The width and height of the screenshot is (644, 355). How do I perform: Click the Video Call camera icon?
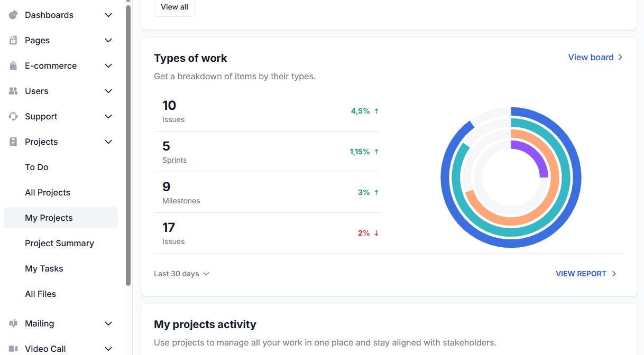coord(12,349)
